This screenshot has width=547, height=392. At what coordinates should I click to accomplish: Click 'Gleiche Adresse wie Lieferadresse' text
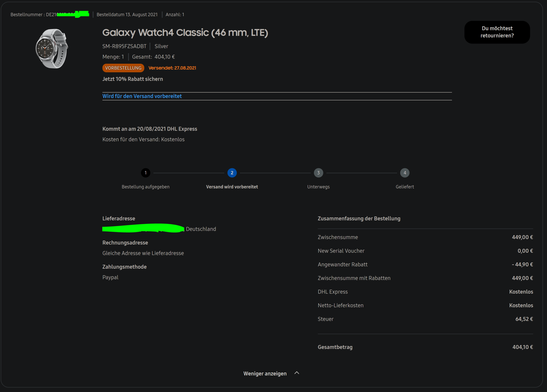pyautogui.click(x=143, y=253)
